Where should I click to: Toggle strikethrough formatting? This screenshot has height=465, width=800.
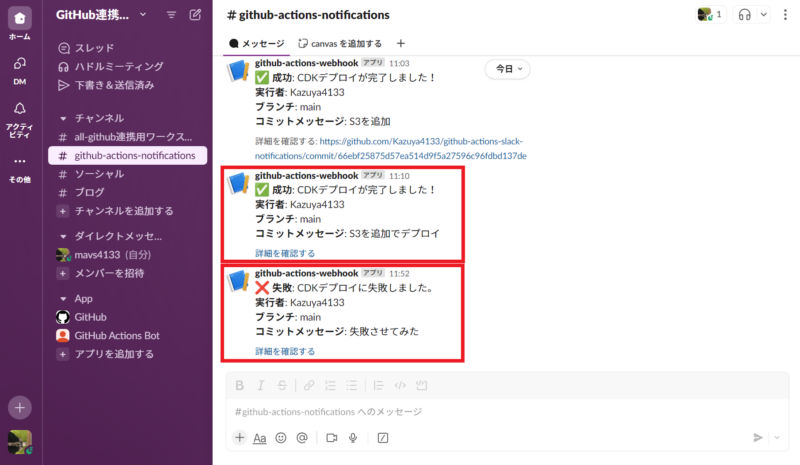pyautogui.click(x=282, y=385)
